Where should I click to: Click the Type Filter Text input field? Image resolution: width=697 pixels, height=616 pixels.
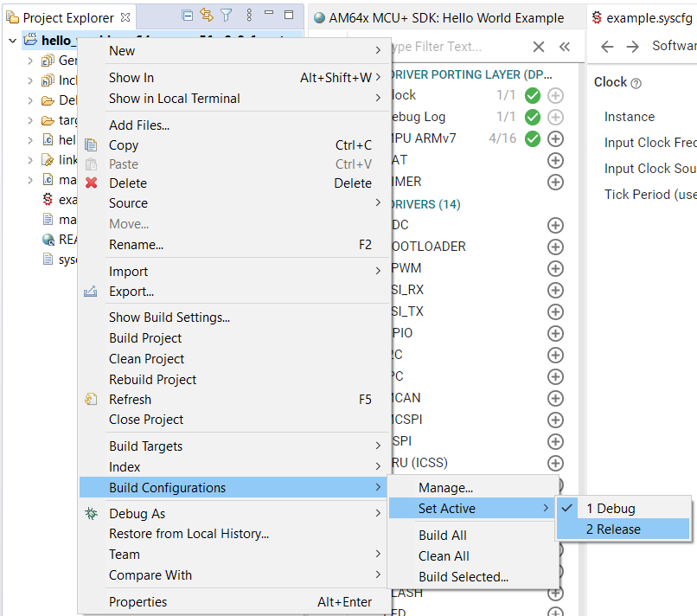pos(458,47)
